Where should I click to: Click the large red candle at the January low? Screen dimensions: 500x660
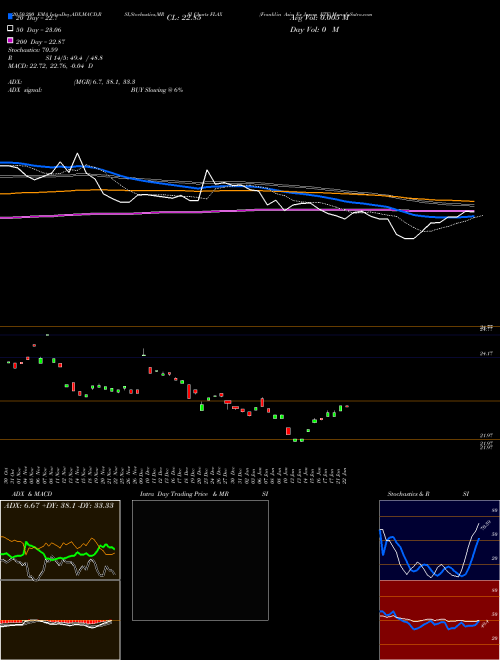[288, 431]
